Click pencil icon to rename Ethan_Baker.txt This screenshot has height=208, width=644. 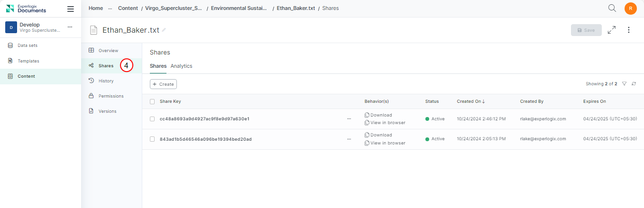(x=164, y=30)
